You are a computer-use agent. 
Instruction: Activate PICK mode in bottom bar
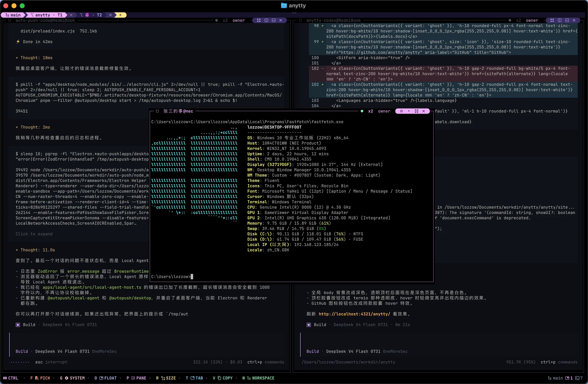coord(40,378)
